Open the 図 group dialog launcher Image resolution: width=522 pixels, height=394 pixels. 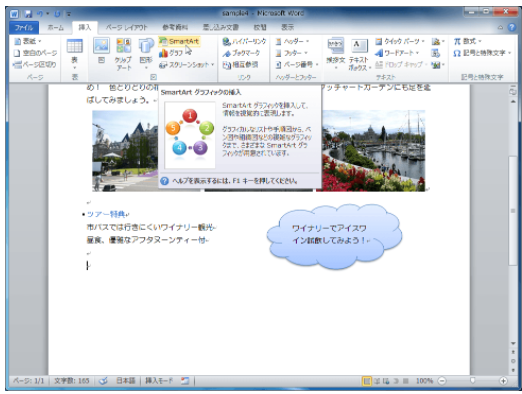pyautogui.click(x=153, y=77)
